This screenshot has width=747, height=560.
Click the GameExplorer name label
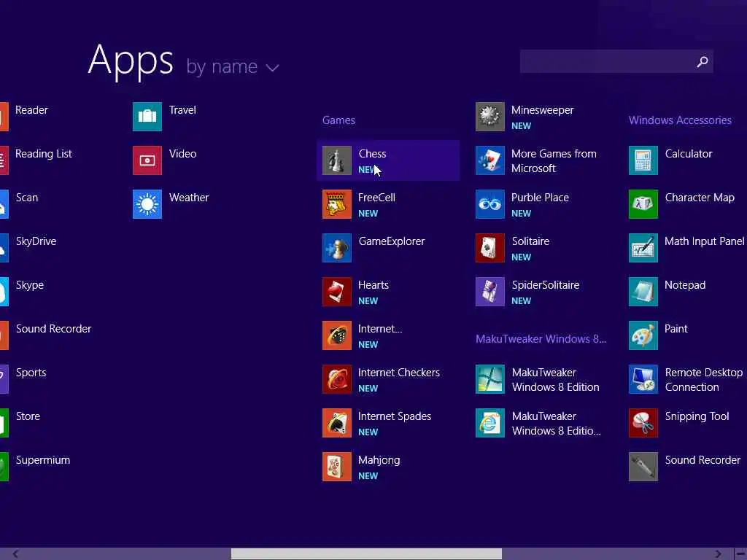point(392,241)
